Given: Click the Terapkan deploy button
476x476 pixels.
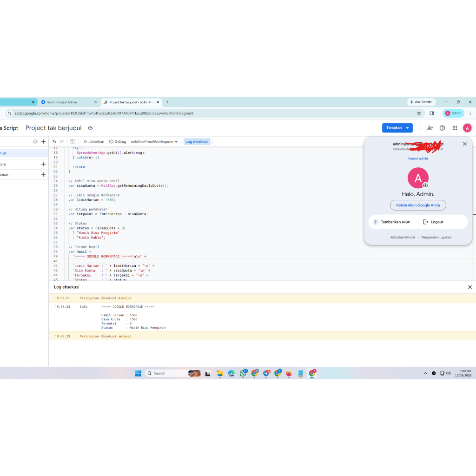Looking at the screenshot, I should pyautogui.click(x=394, y=128).
